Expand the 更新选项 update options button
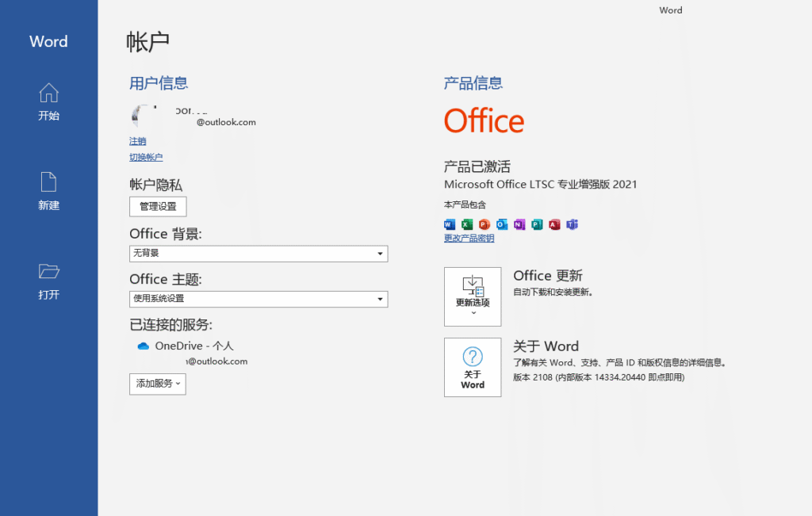Viewport: 812px width, 516px height. point(473,296)
